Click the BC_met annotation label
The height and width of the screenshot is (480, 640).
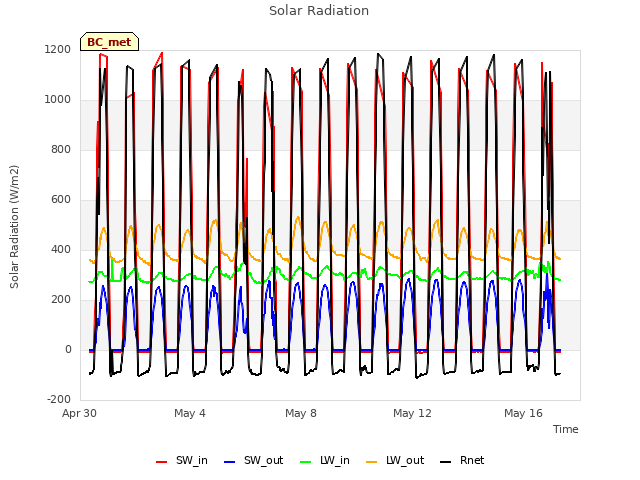point(109,42)
